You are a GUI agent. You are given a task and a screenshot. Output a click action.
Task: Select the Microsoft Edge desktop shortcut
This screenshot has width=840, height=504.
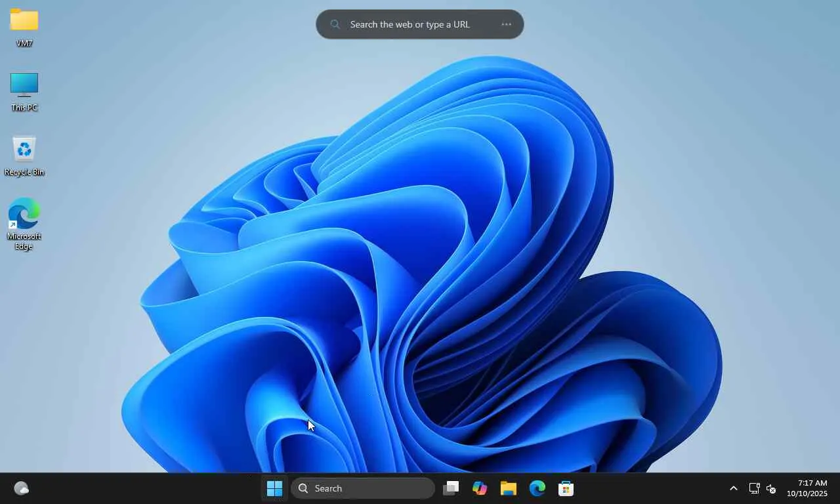(x=24, y=224)
